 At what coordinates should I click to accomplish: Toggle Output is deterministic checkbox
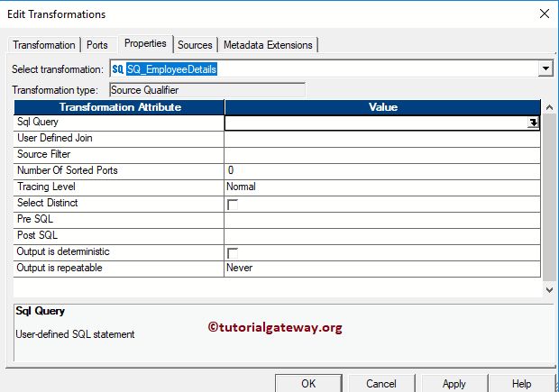[x=233, y=253]
